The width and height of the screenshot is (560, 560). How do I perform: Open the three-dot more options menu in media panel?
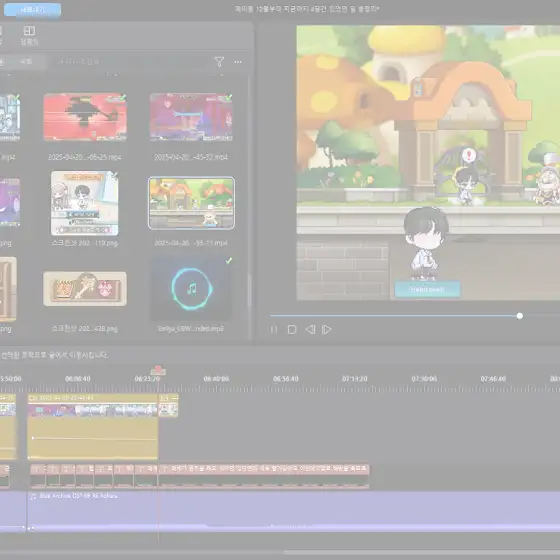(x=238, y=62)
